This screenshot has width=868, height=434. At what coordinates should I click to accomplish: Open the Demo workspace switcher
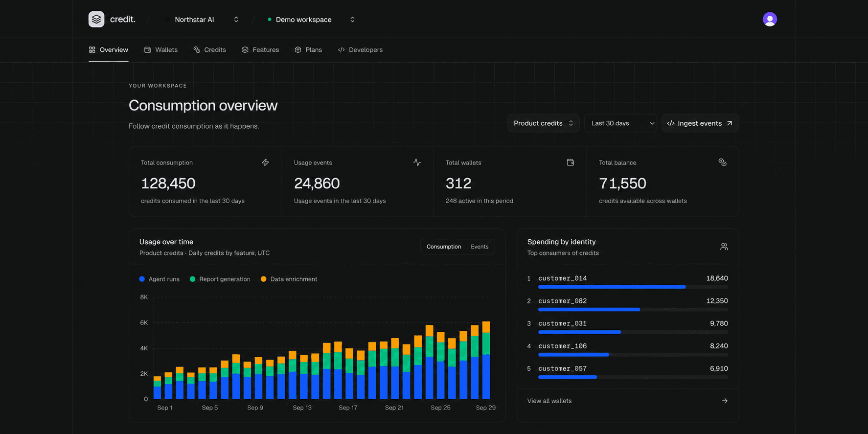tap(311, 20)
